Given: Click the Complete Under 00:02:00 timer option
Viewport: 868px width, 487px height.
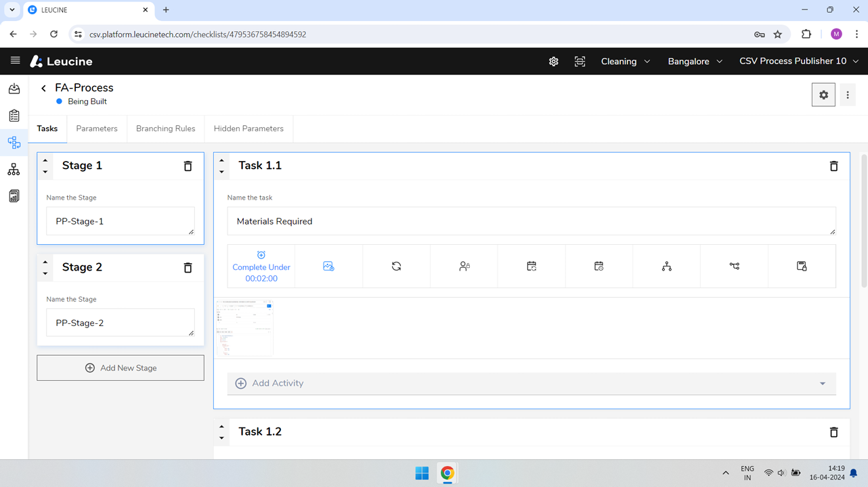Looking at the screenshot, I should click(261, 266).
